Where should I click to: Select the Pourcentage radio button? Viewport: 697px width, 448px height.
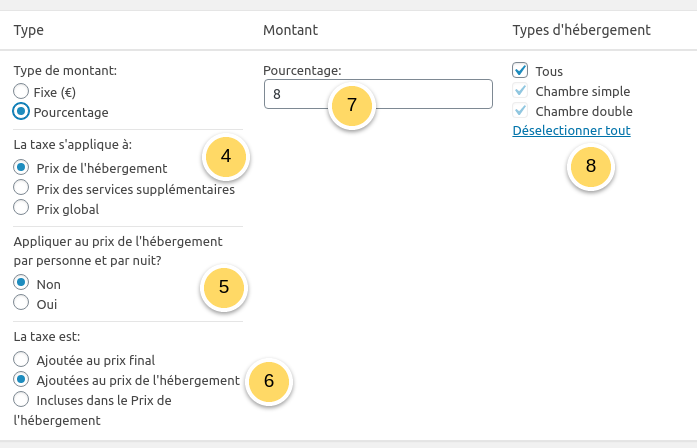21,112
